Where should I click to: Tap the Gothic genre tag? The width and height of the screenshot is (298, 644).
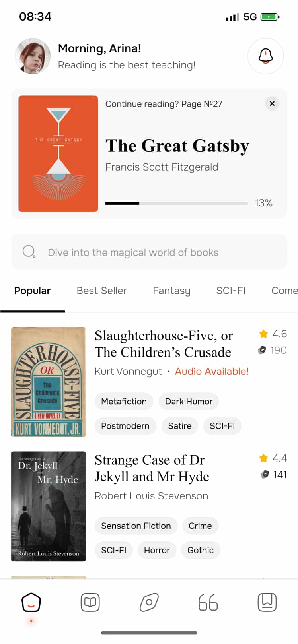[x=201, y=550]
